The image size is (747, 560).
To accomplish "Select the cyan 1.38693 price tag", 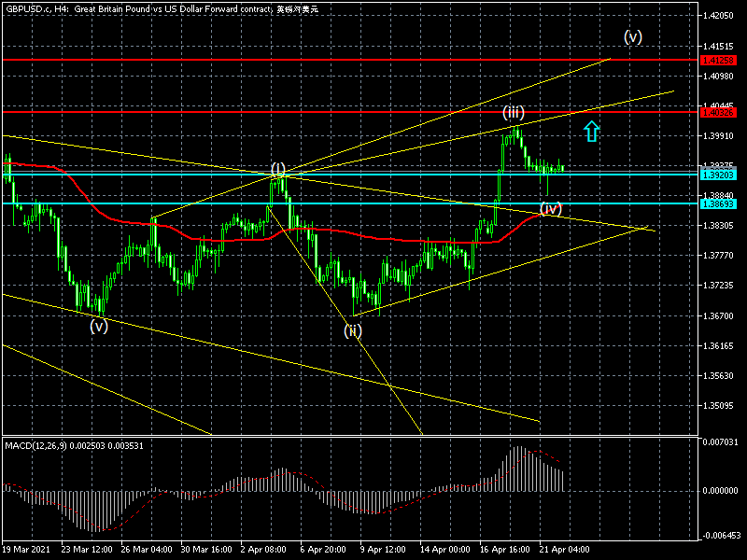I will point(718,203).
